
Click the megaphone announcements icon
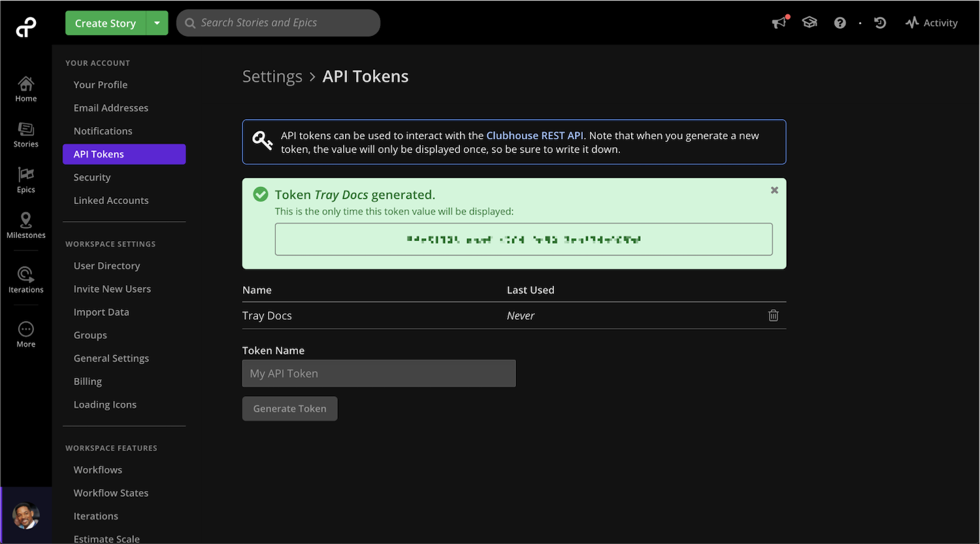point(779,23)
